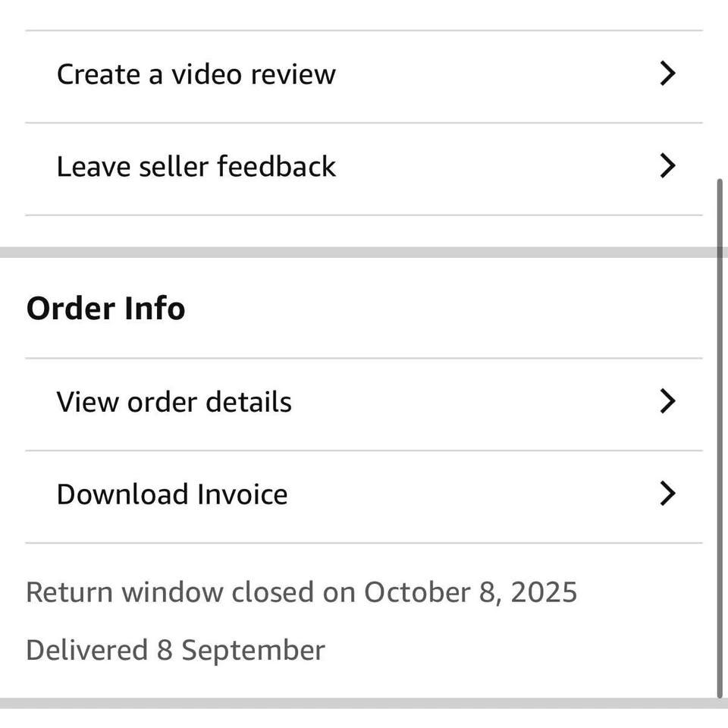
Task: Click the gray divider above Order Info
Action: point(364,252)
